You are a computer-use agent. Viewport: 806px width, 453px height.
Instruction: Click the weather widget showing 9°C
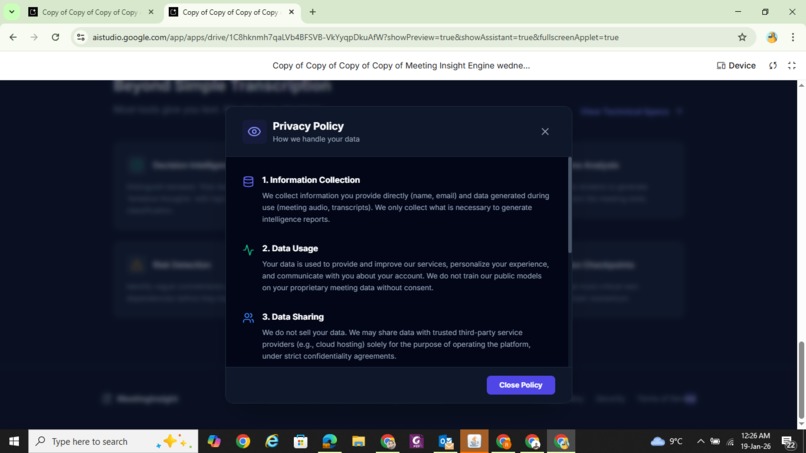pyautogui.click(x=667, y=441)
